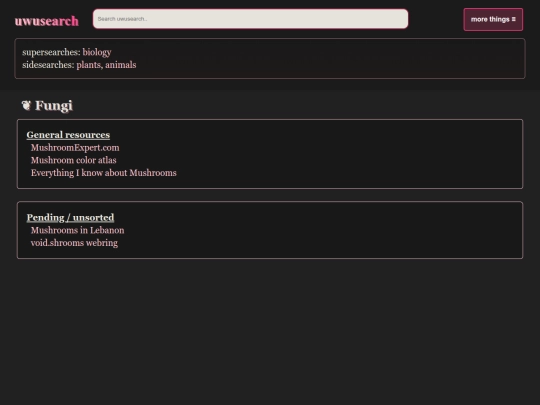
Task: Open the more things menu button
Action: click(493, 20)
